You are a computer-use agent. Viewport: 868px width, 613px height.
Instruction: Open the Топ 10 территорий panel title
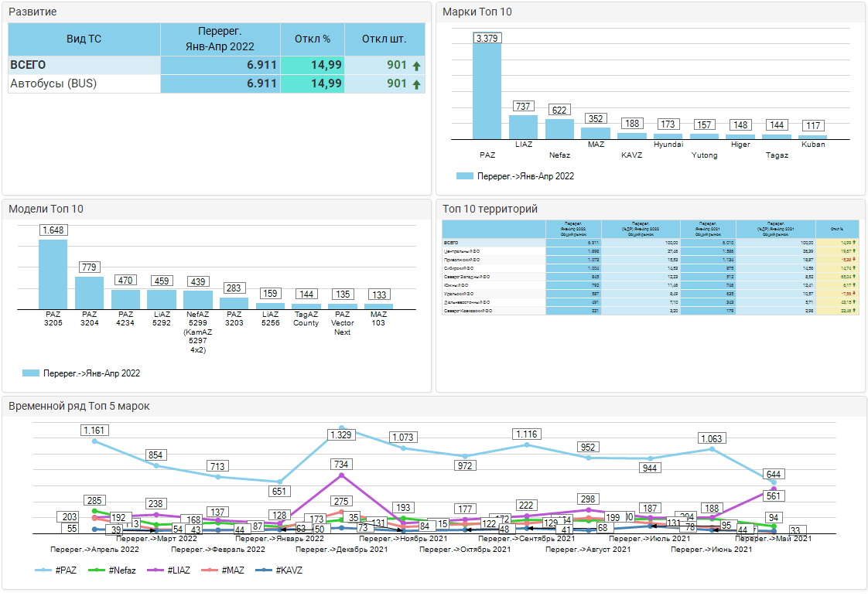489,209
